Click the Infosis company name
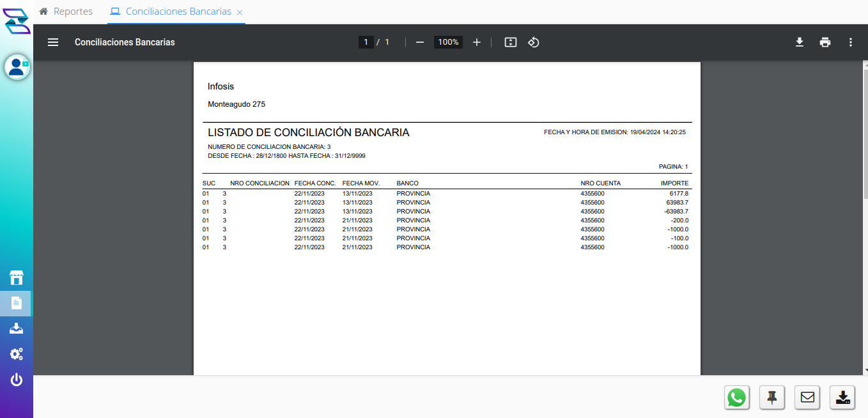 coord(221,86)
